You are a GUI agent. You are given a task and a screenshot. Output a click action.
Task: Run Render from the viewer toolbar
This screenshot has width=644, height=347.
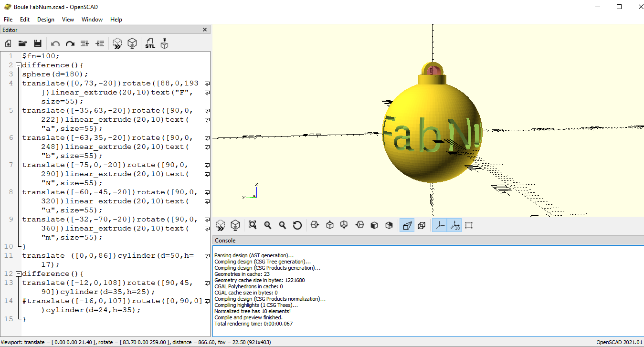pos(235,225)
